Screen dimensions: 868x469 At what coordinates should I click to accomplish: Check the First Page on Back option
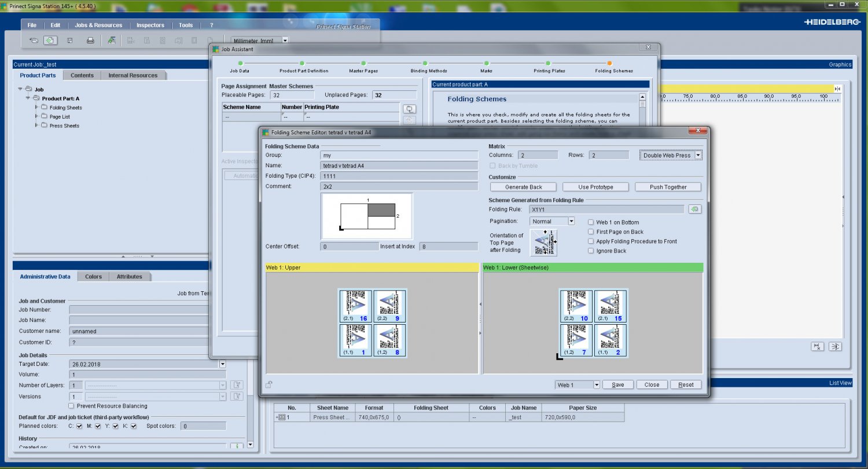(591, 232)
